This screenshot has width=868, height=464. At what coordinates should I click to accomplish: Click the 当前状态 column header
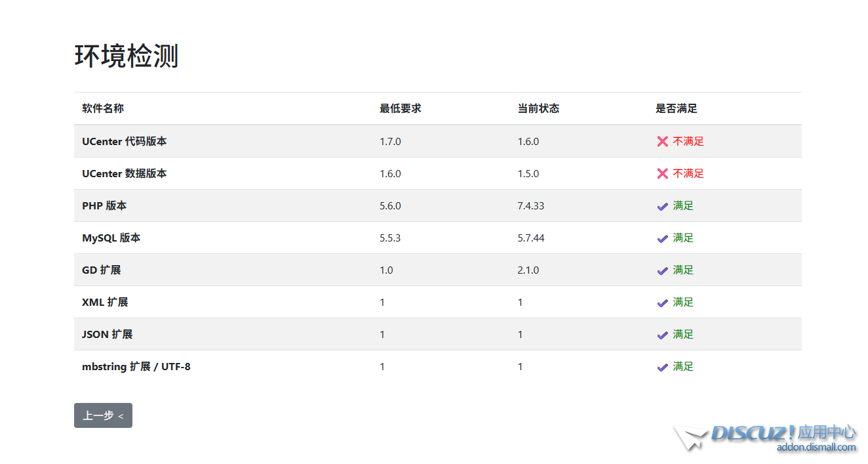[x=538, y=108]
